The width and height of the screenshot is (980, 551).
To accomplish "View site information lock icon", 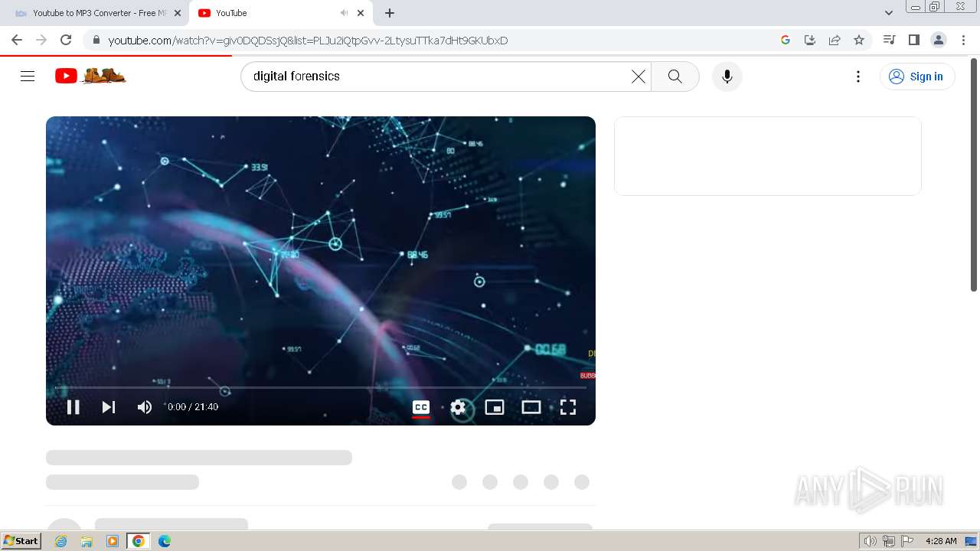I will (96, 40).
